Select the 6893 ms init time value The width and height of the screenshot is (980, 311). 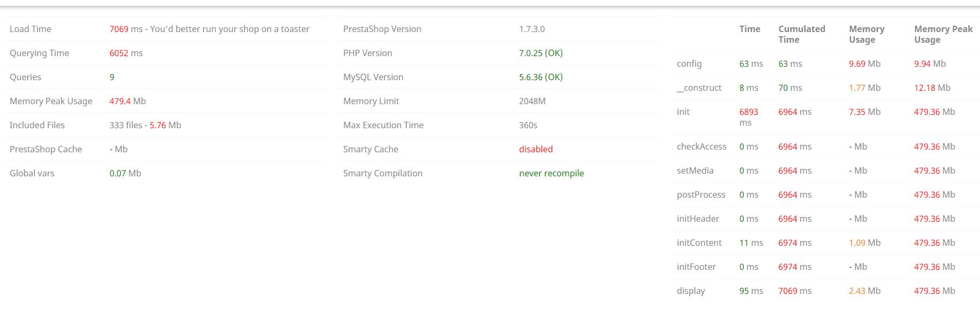748,117
